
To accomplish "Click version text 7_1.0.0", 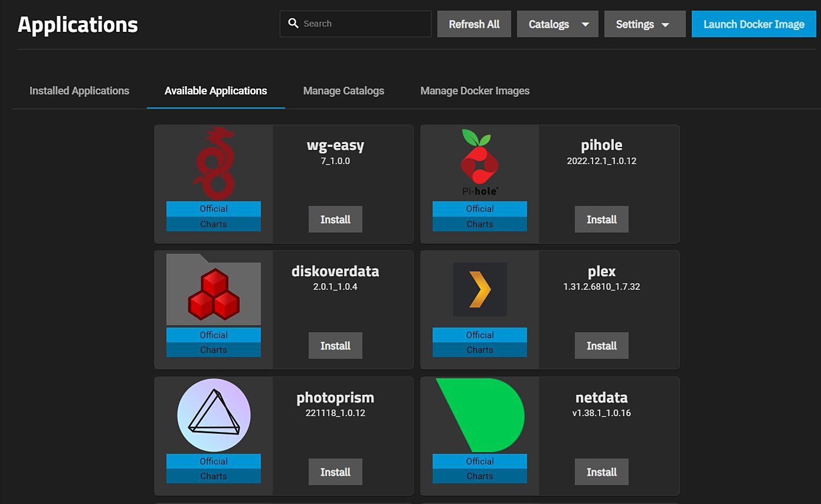I will click(x=335, y=161).
